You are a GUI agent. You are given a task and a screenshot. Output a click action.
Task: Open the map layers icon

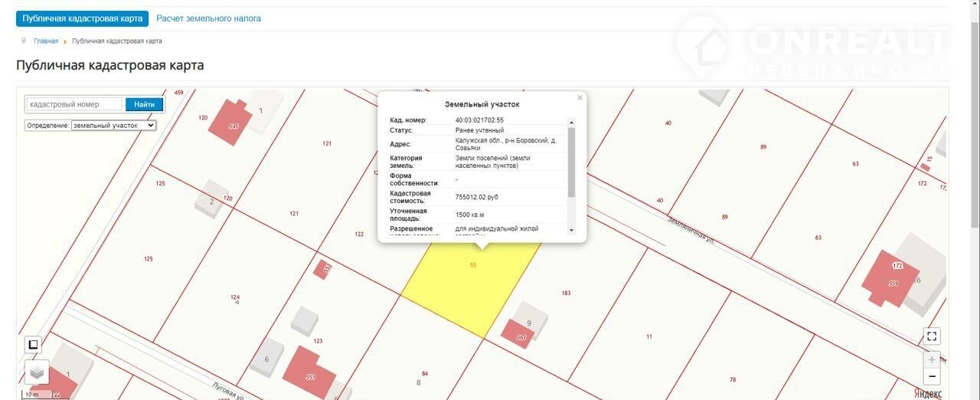37,372
